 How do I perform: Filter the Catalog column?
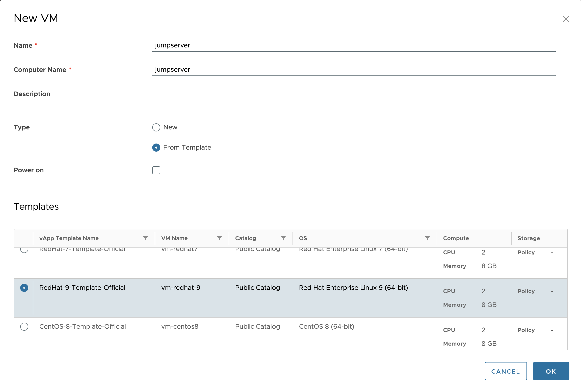[283, 238]
